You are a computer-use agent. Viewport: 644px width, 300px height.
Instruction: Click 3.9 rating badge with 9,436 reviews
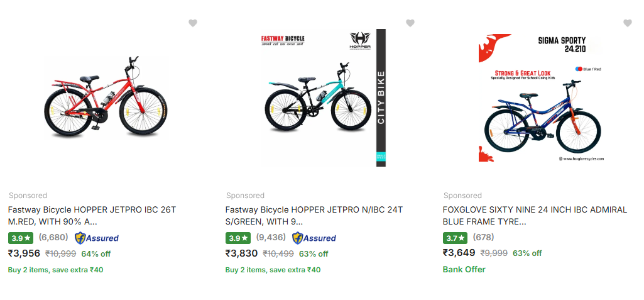238,238
